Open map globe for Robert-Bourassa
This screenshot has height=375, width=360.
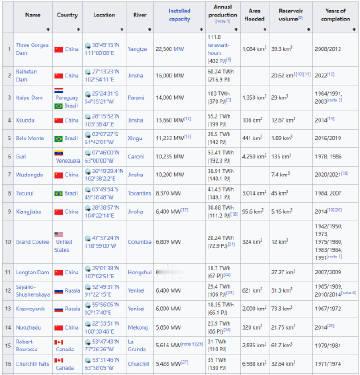[88, 342]
